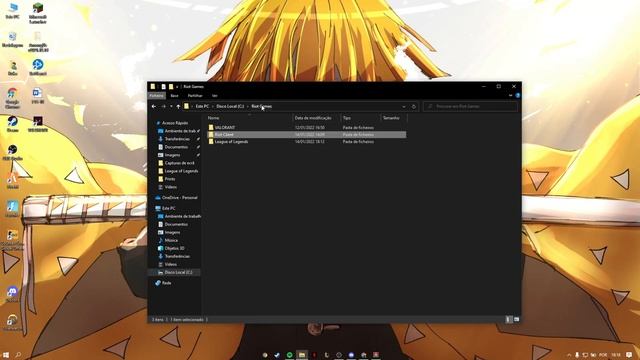Screen dimensions: 640x360
Task: Click the properties icon in title bar
Action: tap(163, 87)
